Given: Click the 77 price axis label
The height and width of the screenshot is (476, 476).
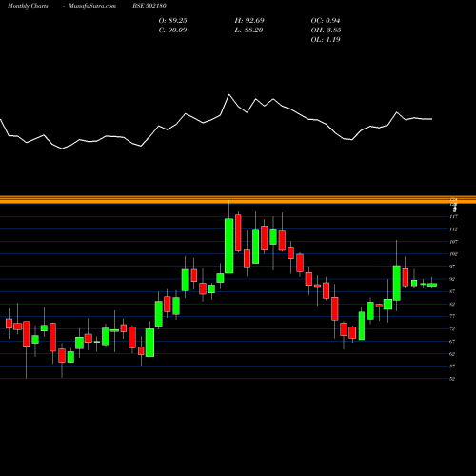Looking at the screenshot, I should pos(452,316).
